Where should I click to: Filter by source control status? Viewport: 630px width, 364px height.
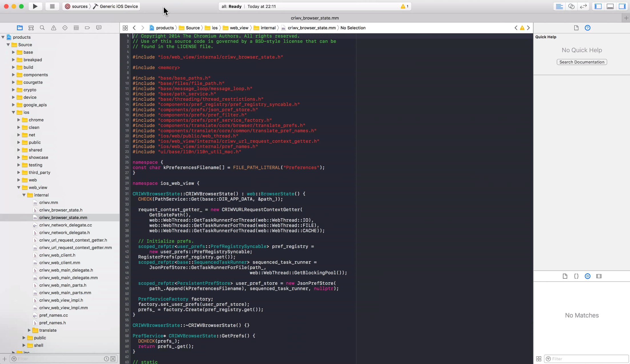[x=113, y=359]
